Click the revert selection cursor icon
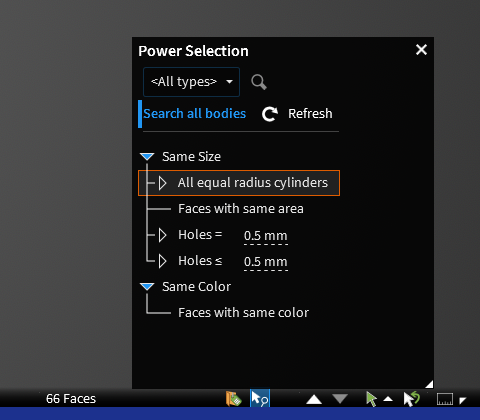480x420 pixels. coord(412,399)
